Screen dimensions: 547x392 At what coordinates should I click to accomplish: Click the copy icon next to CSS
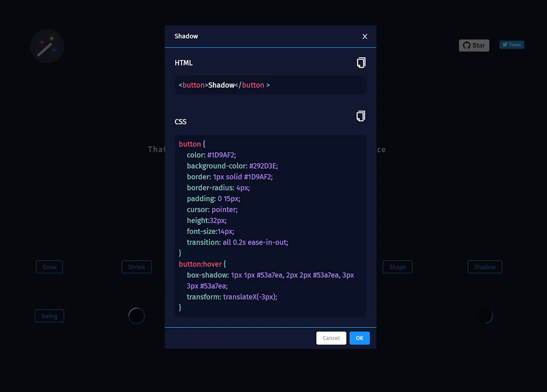tap(361, 116)
